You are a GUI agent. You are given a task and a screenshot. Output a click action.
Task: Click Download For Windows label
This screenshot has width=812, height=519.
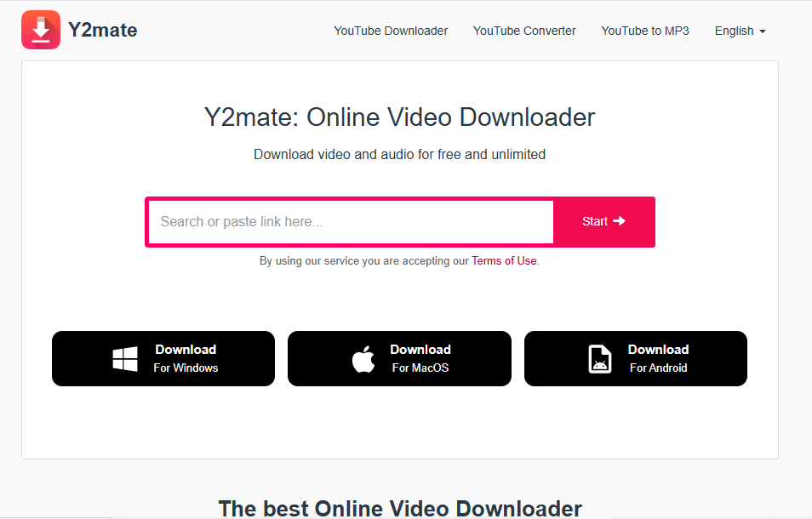[186, 358]
